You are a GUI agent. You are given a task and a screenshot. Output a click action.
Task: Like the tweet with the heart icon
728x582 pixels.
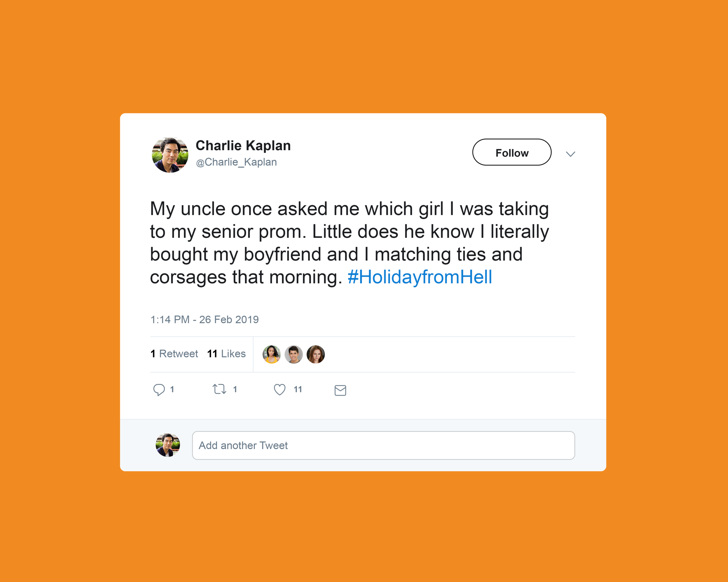[279, 389]
